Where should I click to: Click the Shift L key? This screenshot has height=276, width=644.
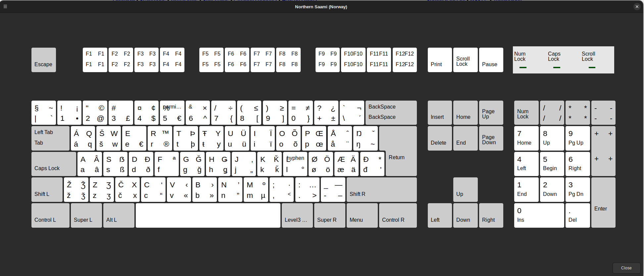point(47,190)
